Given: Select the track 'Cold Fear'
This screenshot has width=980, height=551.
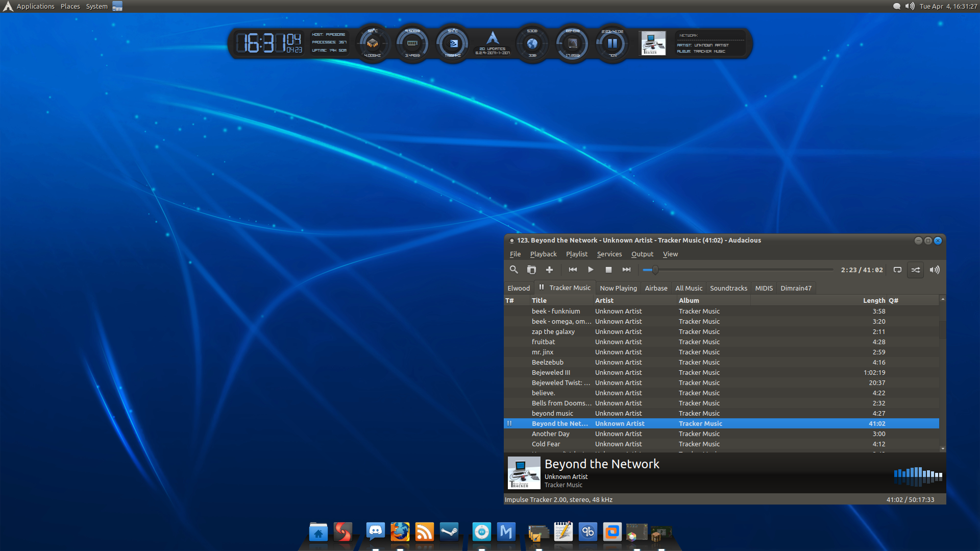Looking at the screenshot, I should coord(721,444).
